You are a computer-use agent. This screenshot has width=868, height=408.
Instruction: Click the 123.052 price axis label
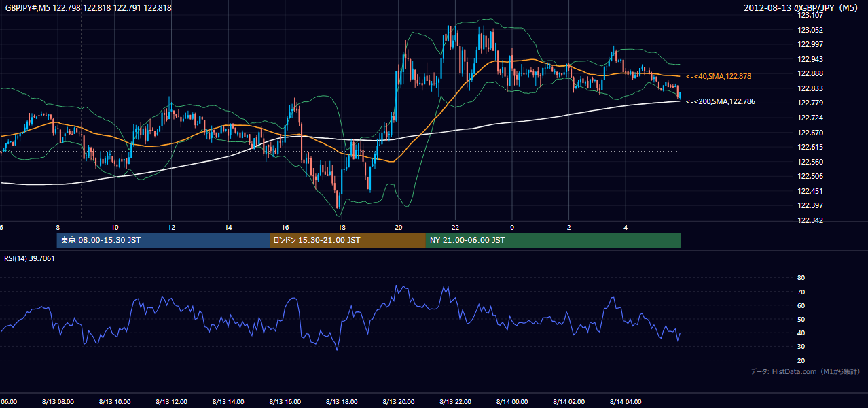810,30
